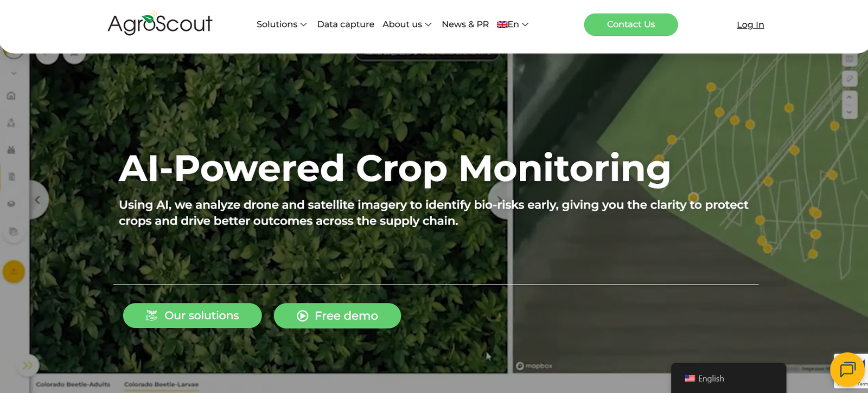
Task: Click the AgroScout logo
Action: [x=160, y=23]
